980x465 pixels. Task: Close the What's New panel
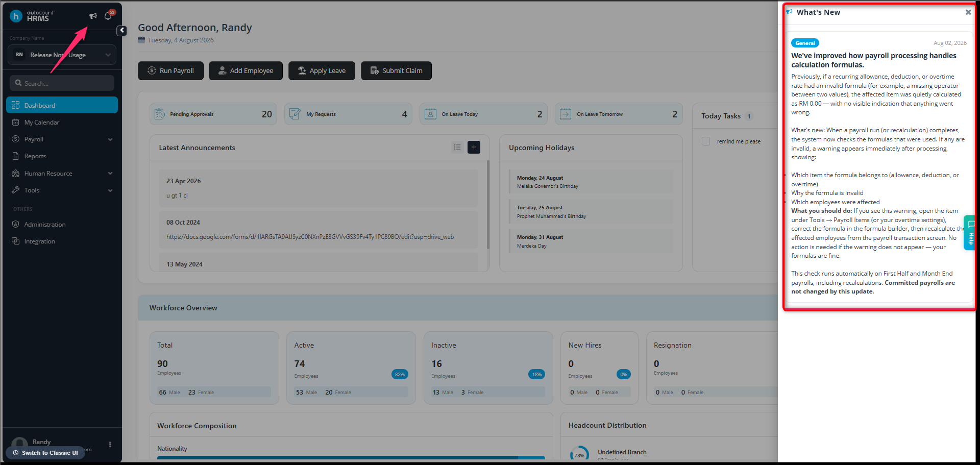(x=968, y=12)
